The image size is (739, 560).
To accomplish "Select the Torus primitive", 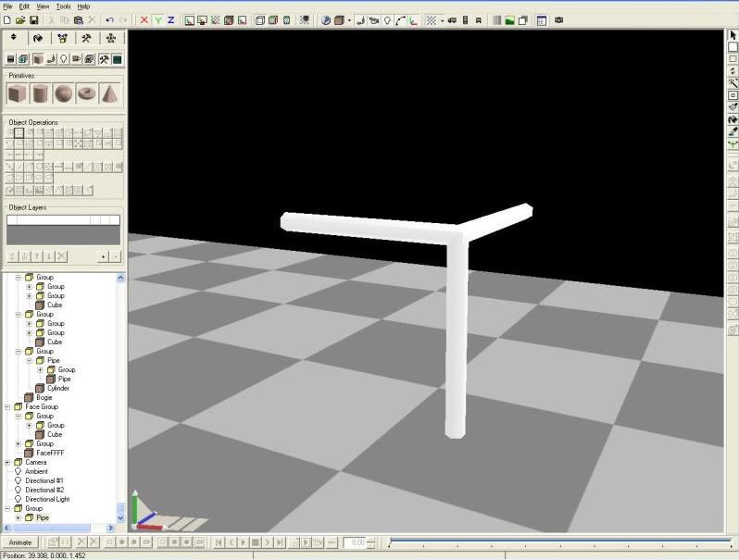I will (x=86, y=93).
